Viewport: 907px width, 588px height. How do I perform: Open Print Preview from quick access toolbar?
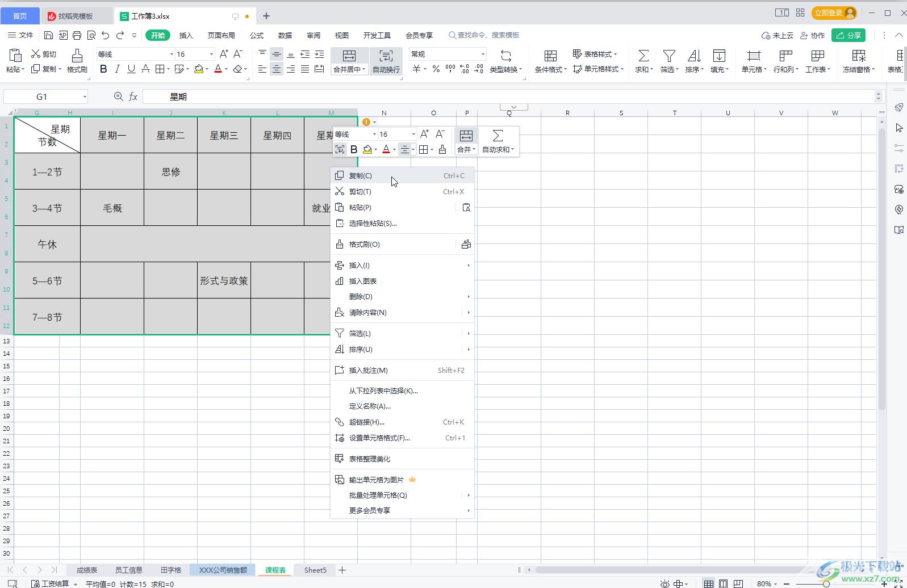[x=91, y=35]
